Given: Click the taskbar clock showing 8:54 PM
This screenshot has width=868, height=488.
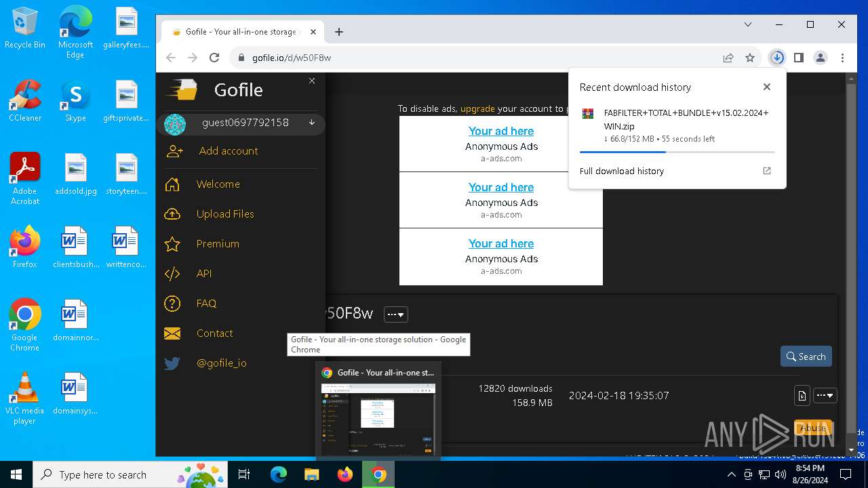Looking at the screenshot, I should pyautogui.click(x=810, y=474).
